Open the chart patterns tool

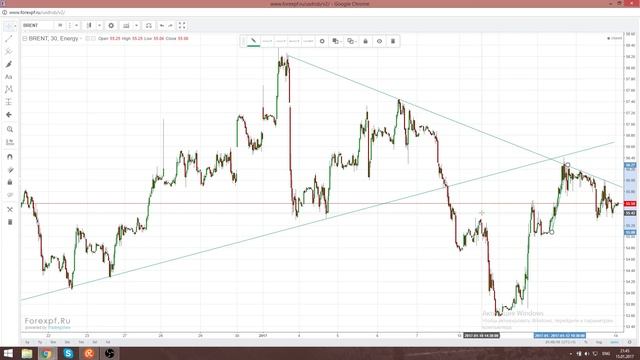click(x=9, y=89)
